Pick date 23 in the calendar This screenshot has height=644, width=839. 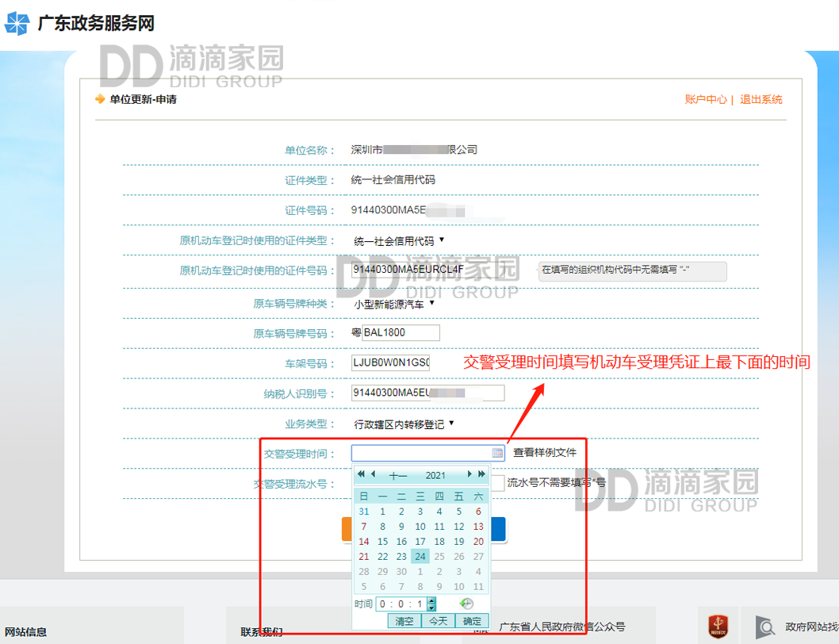401,556
